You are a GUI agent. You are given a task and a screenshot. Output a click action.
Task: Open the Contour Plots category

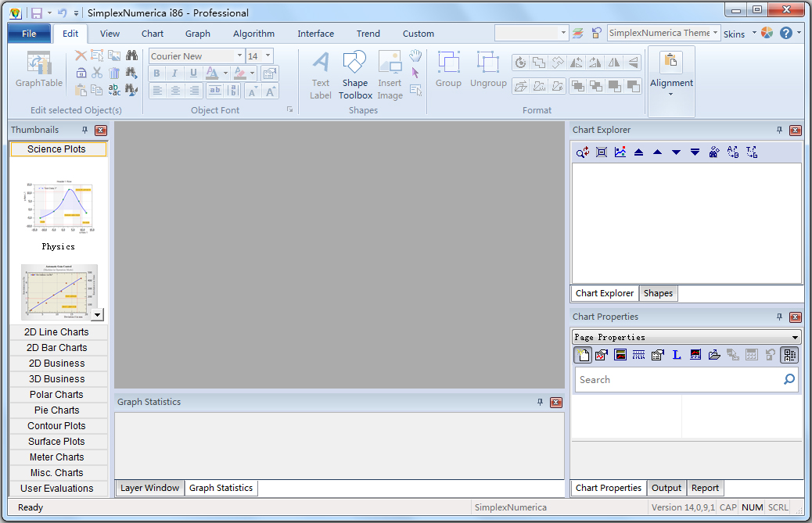(x=56, y=426)
